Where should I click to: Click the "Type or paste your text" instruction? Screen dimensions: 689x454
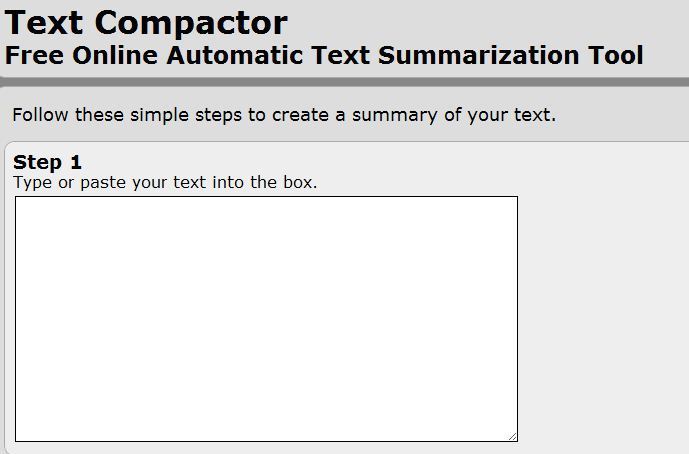click(x=165, y=183)
